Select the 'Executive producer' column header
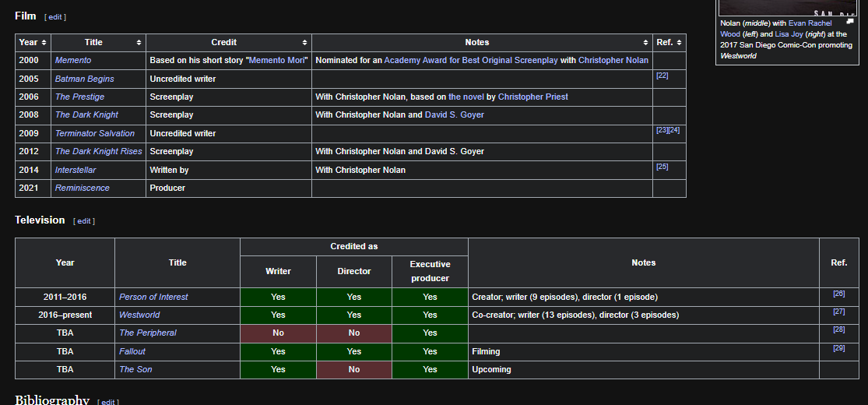This screenshot has width=868, height=405. click(430, 272)
